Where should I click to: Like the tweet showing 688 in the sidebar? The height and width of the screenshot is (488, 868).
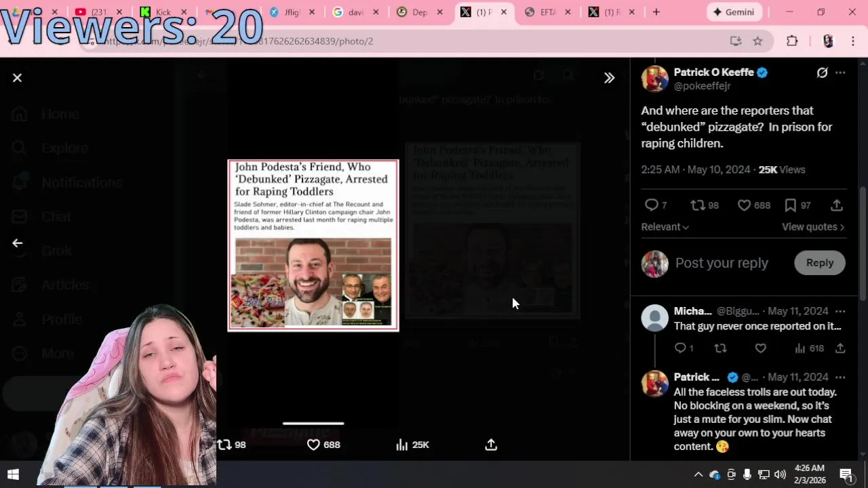[753, 205]
